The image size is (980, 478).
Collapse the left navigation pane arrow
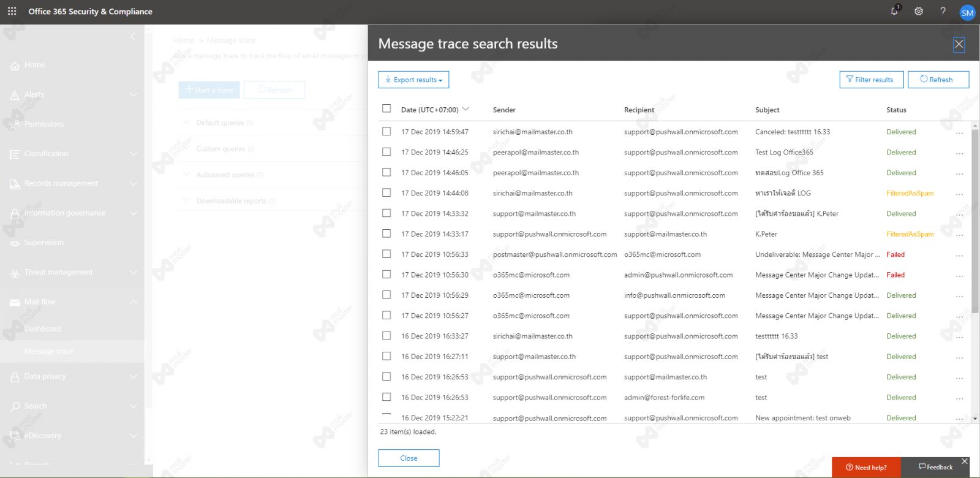coord(133,37)
